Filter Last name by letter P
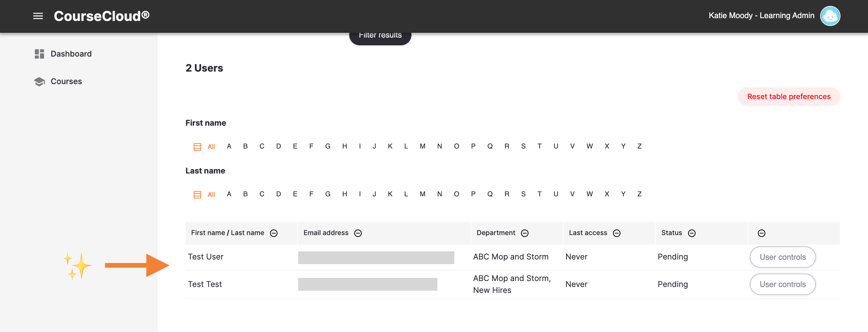The image size is (868, 332). (473, 194)
